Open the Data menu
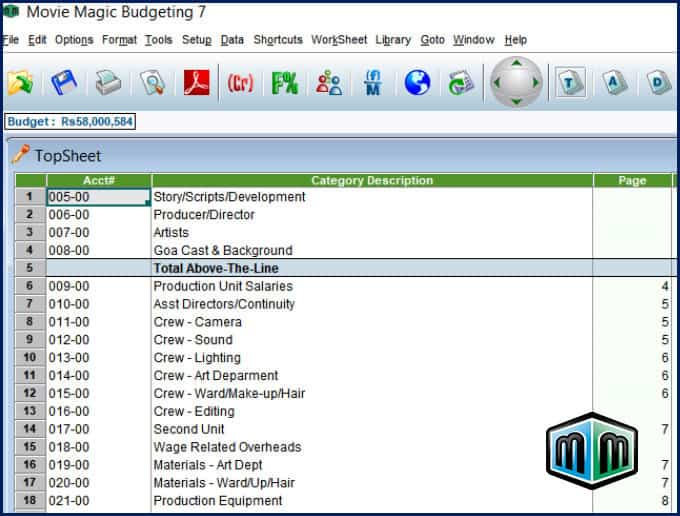 232,40
